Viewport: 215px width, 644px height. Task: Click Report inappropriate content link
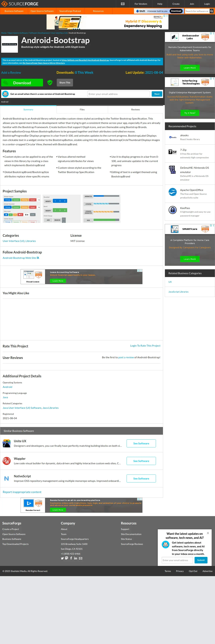(22, 492)
